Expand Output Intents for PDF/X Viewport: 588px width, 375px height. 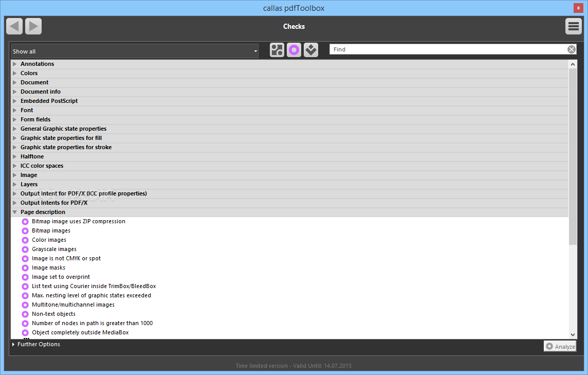[x=14, y=203]
